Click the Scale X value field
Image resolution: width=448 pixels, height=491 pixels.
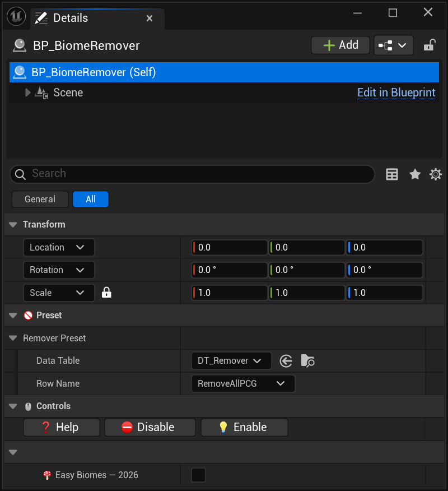point(229,293)
